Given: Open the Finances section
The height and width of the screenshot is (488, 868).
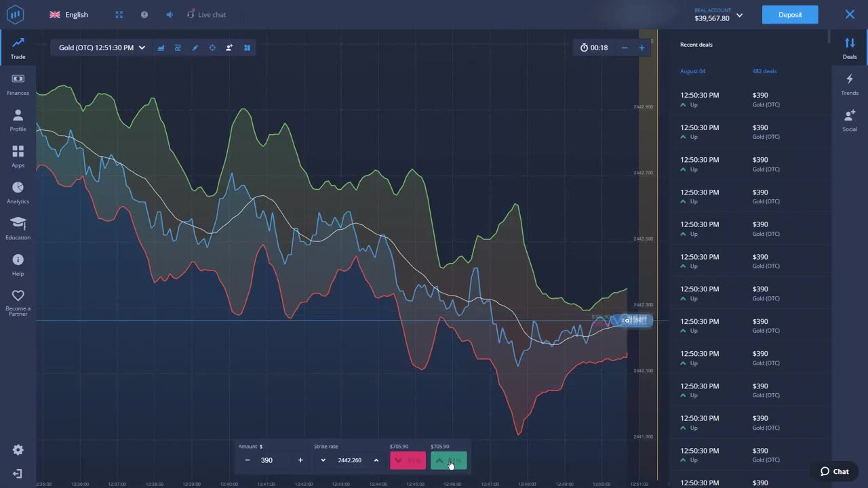Looking at the screenshot, I should tap(18, 84).
